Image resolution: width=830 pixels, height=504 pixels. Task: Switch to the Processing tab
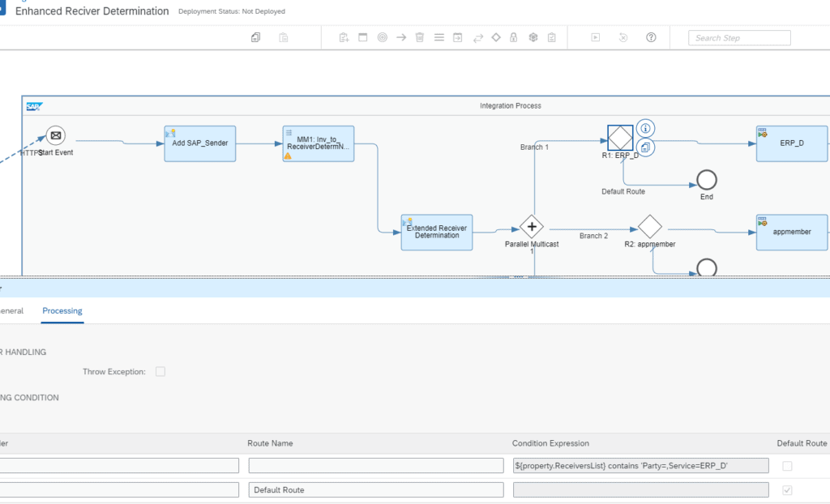(62, 311)
